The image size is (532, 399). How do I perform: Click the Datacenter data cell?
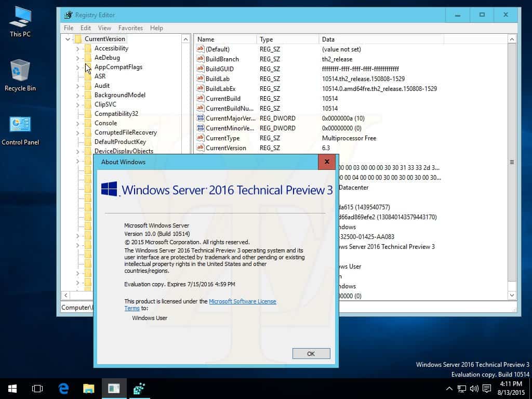click(353, 187)
